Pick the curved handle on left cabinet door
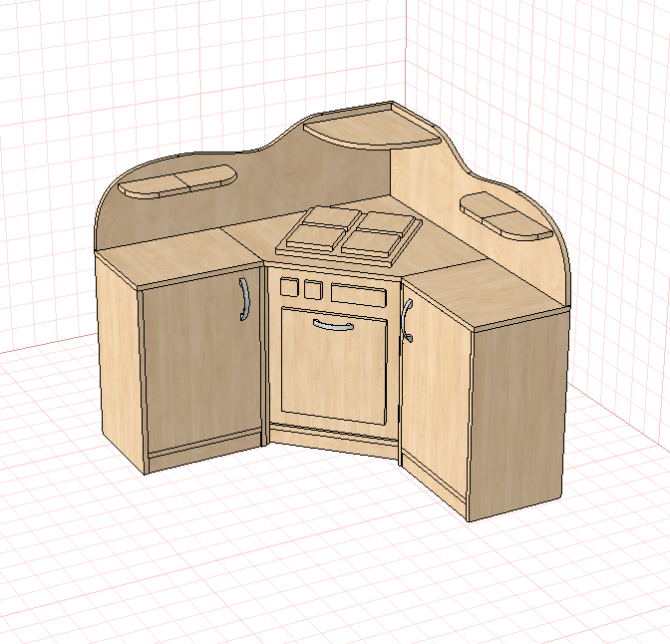Viewport: 670px width, 644px height. pos(244,298)
